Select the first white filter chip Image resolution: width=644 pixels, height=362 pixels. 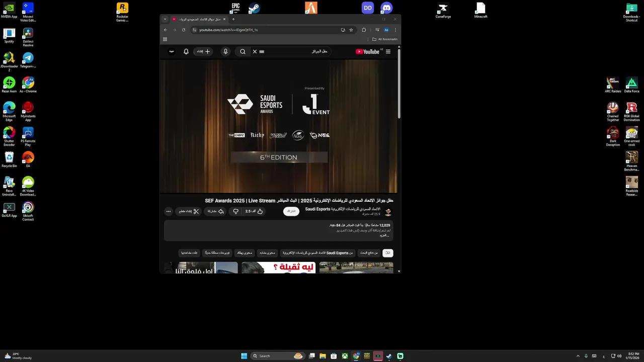tap(387, 253)
